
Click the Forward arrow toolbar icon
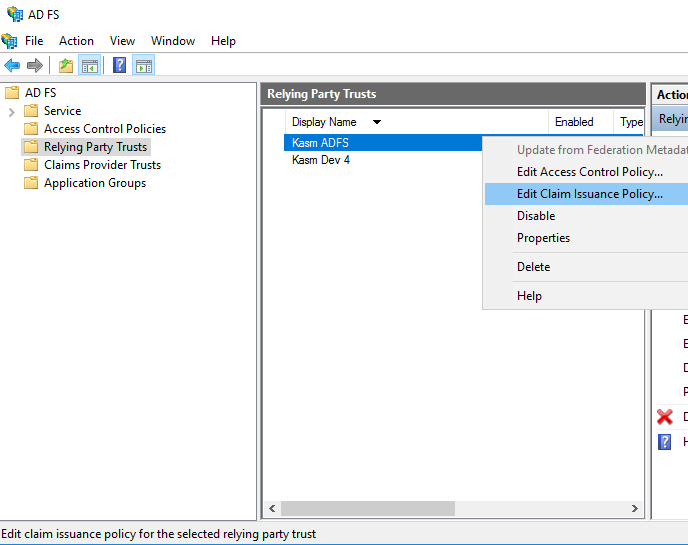click(x=35, y=66)
